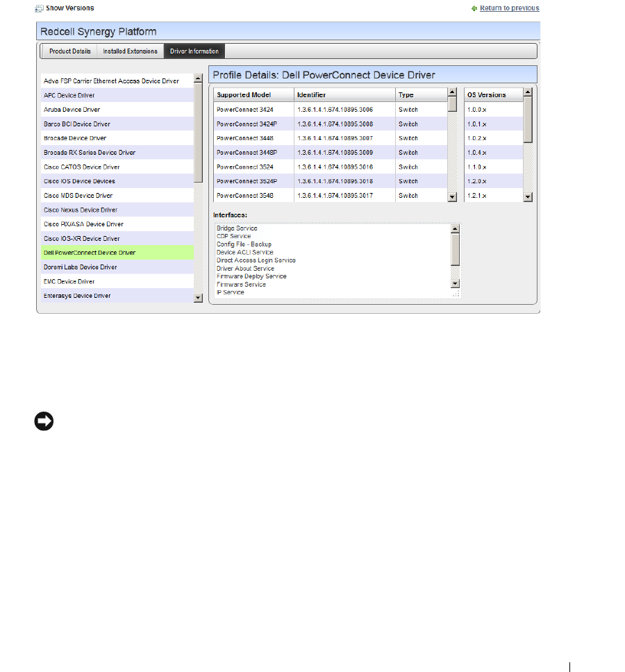
Task: Select Enterasys Device Driver
Action: pos(117,296)
